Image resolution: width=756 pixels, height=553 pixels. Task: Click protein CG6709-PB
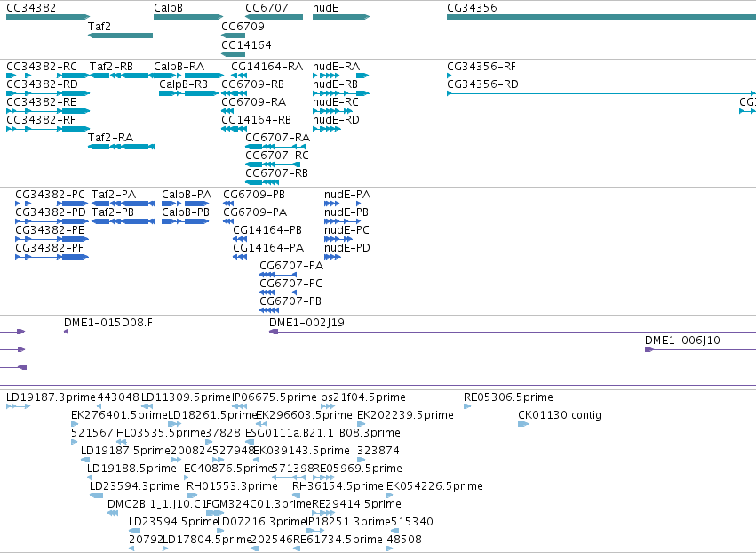point(228,204)
